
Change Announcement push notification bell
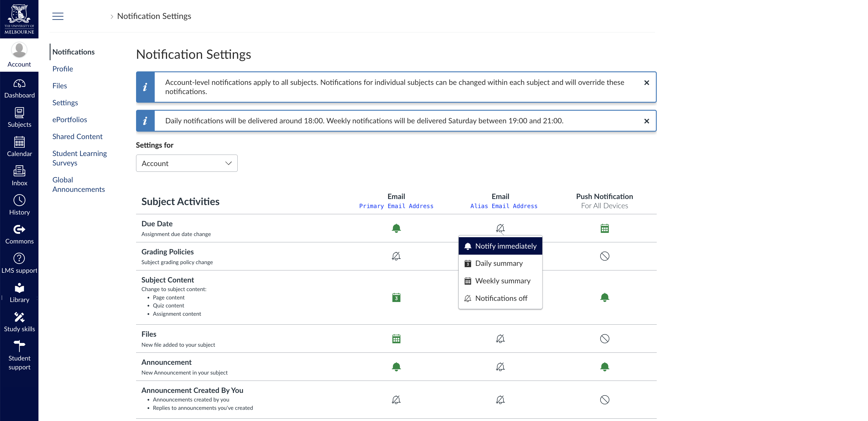(604, 367)
